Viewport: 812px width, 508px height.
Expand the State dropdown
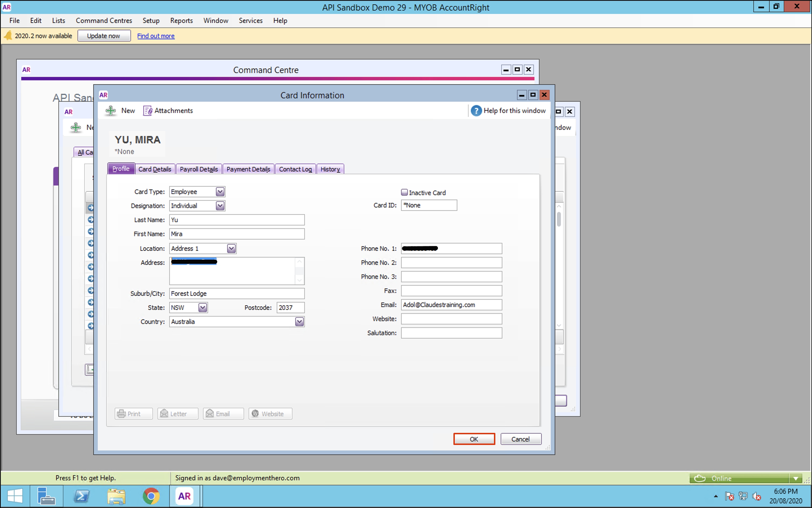pyautogui.click(x=203, y=307)
